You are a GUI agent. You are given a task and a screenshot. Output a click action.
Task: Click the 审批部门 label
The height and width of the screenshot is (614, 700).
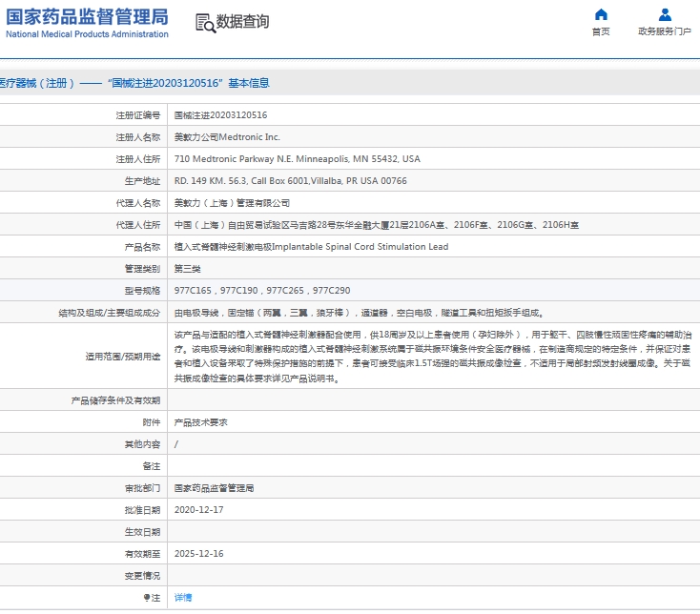click(x=142, y=488)
